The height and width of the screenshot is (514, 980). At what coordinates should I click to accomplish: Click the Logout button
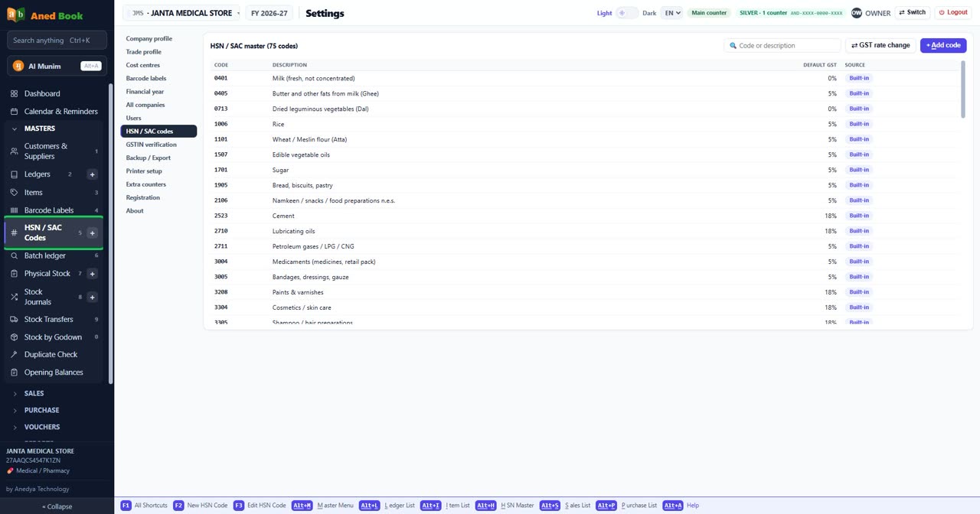953,13
